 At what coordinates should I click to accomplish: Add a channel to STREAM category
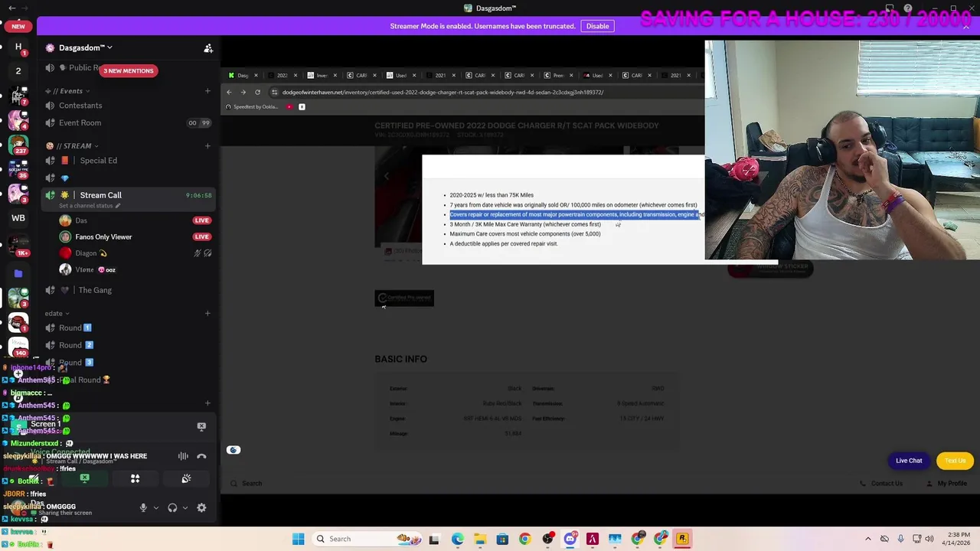(207, 145)
